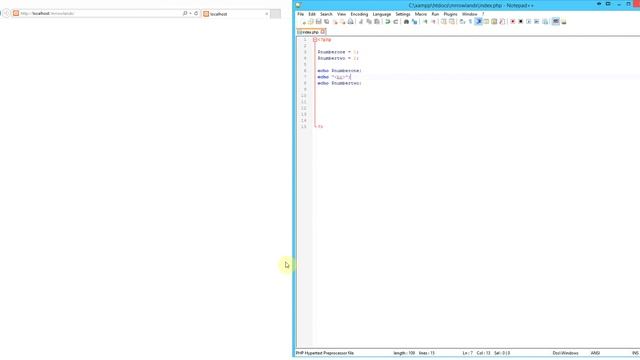Close the localhost browser tab
640x360 pixels.
coord(267,14)
